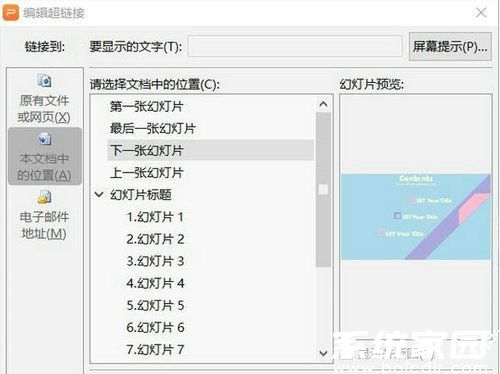
Task: Click the WPS Presentation logo icon
Action: pyautogui.click(x=11, y=13)
